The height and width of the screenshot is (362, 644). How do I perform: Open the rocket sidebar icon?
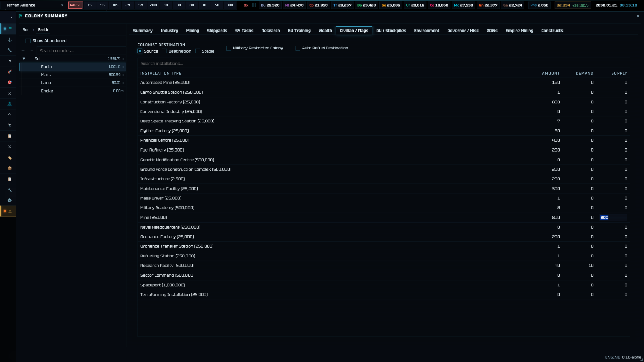(x=10, y=72)
